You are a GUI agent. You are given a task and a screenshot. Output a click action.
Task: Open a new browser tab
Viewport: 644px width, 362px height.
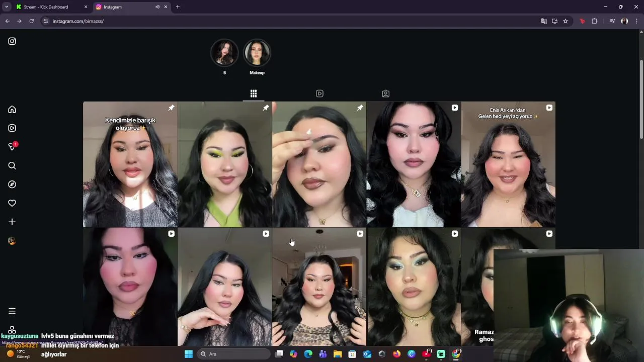[x=178, y=7]
